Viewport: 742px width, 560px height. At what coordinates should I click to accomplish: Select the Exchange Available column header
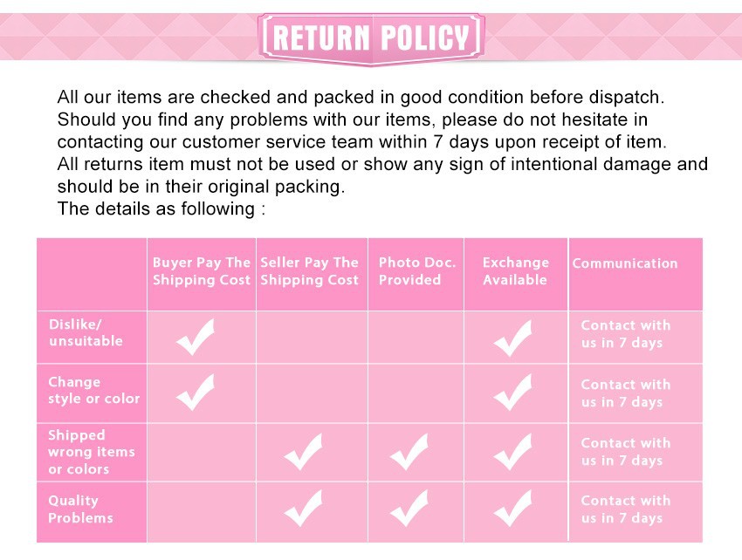pos(515,271)
